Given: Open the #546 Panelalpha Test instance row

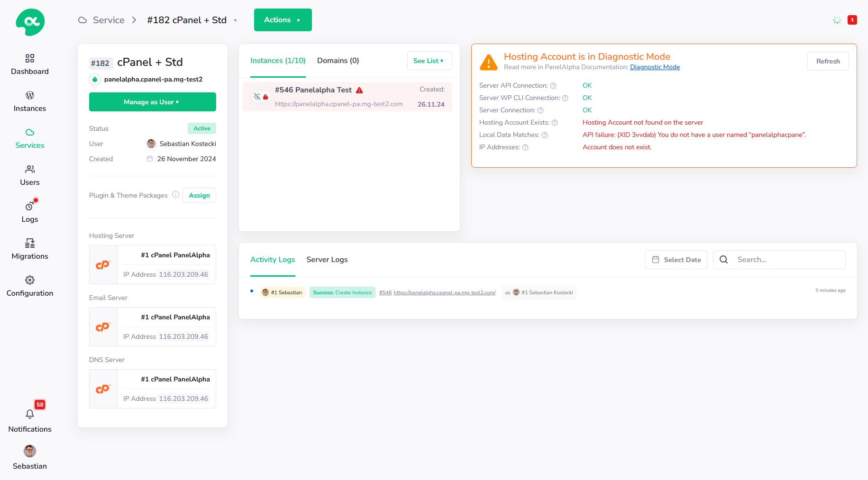Looking at the screenshot, I should tap(347, 97).
